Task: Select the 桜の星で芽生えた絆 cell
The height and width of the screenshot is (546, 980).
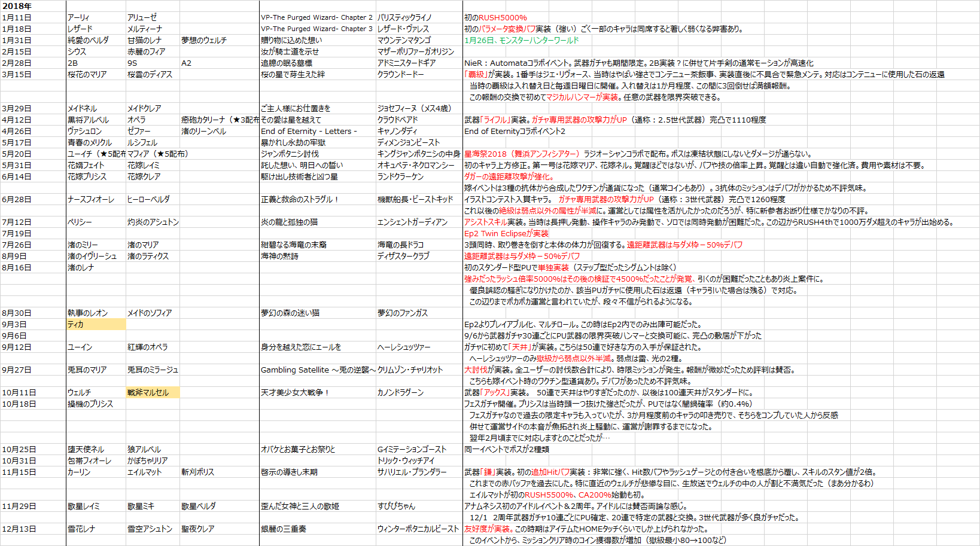Action: pos(318,74)
